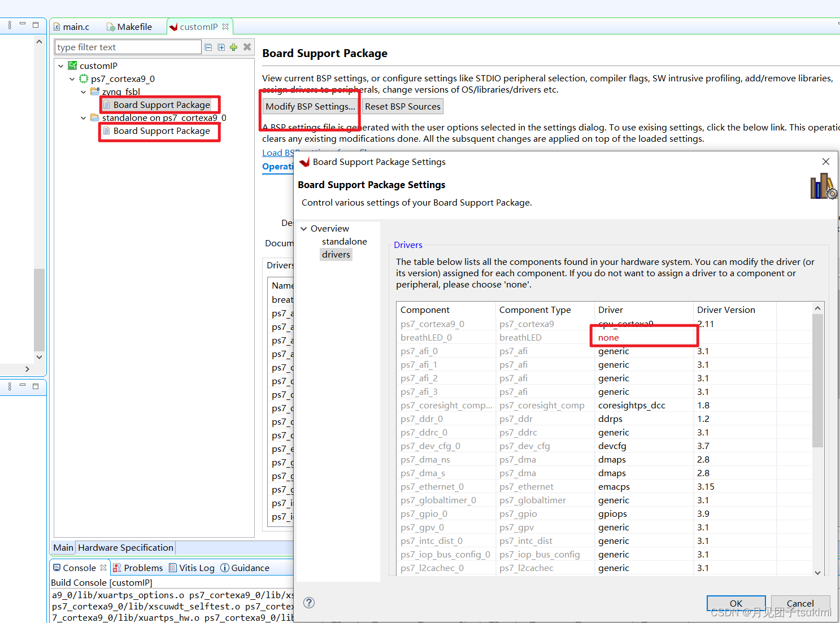
Task: Select drivers under standalone in the dialog tree
Action: (336, 254)
